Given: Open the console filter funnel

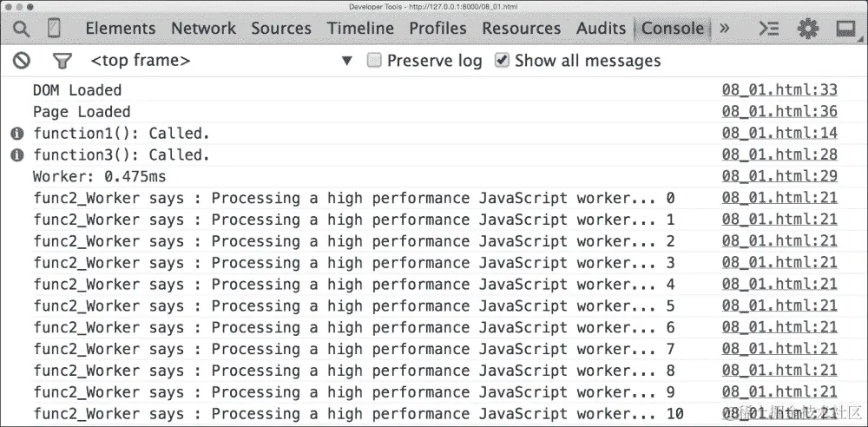Looking at the screenshot, I should pyautogui.click(x=62, y=61).
